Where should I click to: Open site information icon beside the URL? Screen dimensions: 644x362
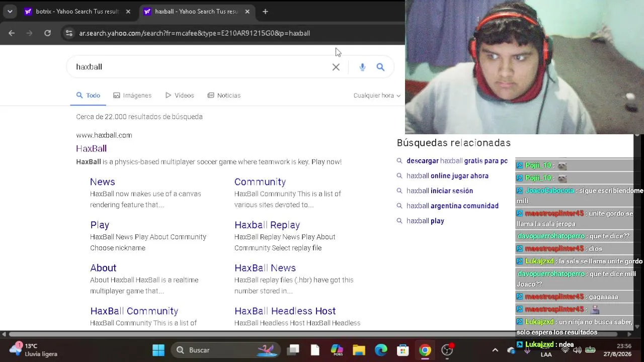click(x=69, y=33)
